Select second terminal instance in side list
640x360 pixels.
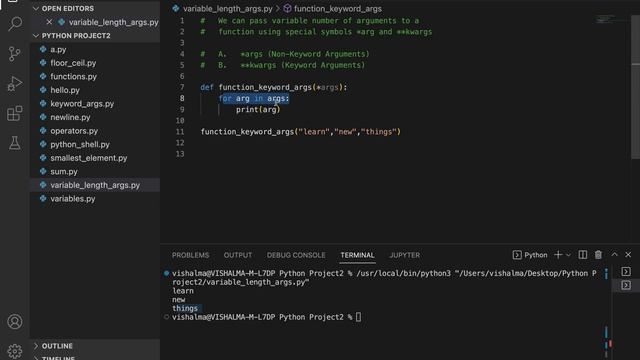point(626,285)
